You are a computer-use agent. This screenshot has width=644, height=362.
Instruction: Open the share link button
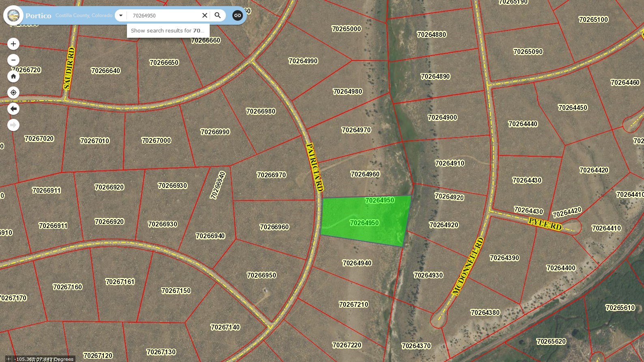click(238, 15)
